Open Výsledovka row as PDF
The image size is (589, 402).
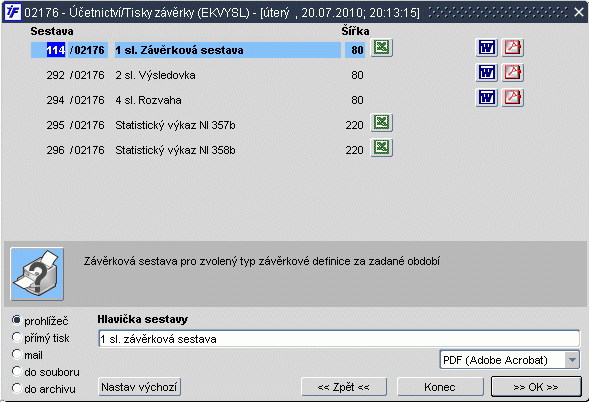point(513,73)
